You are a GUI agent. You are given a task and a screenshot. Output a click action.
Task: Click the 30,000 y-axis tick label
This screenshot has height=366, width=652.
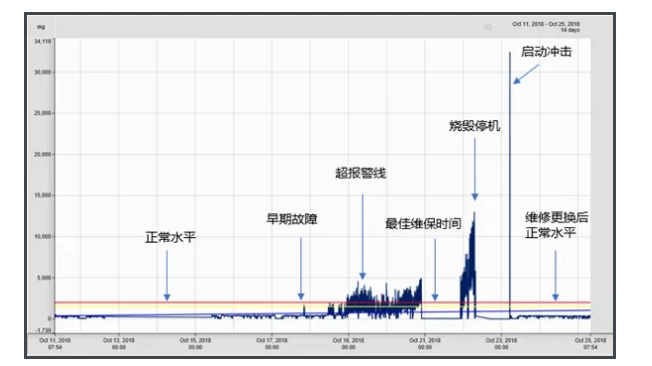[x=43, y=72]
